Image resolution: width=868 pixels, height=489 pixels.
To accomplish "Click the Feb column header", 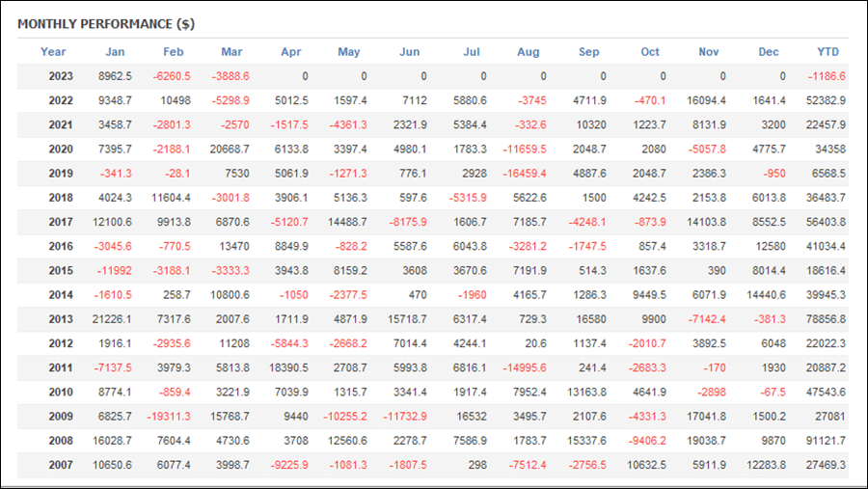I will 174,51.
